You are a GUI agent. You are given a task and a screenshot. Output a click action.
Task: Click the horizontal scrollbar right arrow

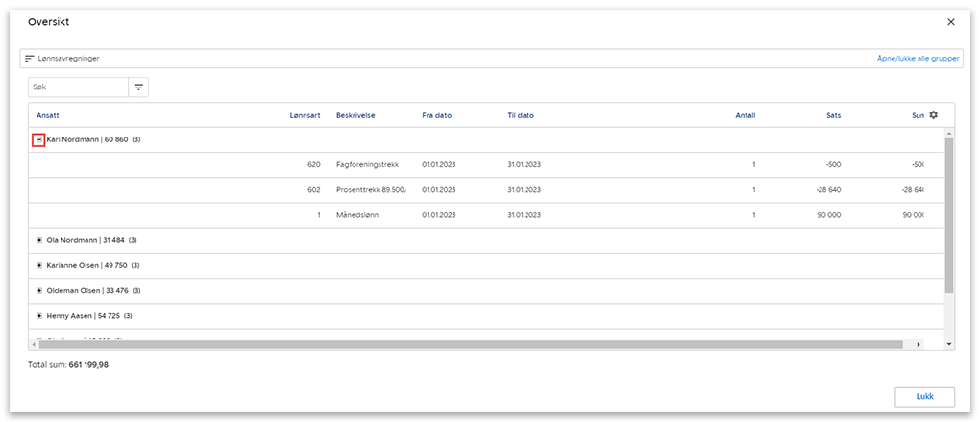coord(919,344)
